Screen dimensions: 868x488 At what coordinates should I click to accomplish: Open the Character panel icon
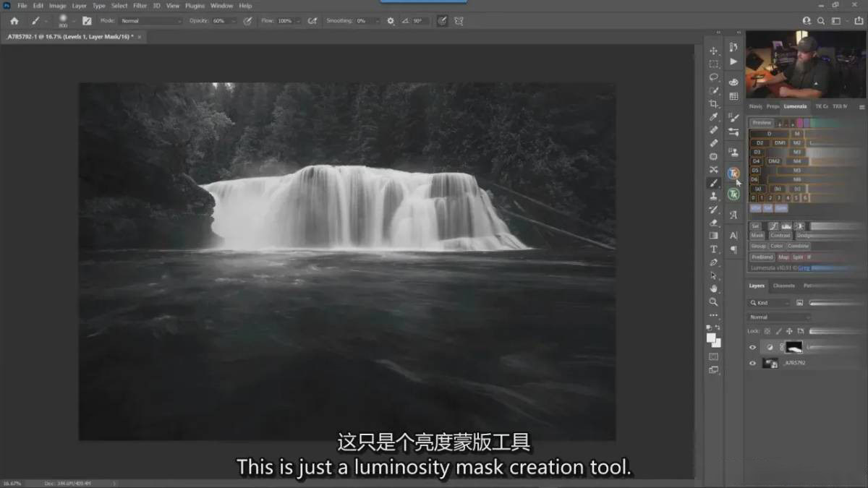pos(733,235)
